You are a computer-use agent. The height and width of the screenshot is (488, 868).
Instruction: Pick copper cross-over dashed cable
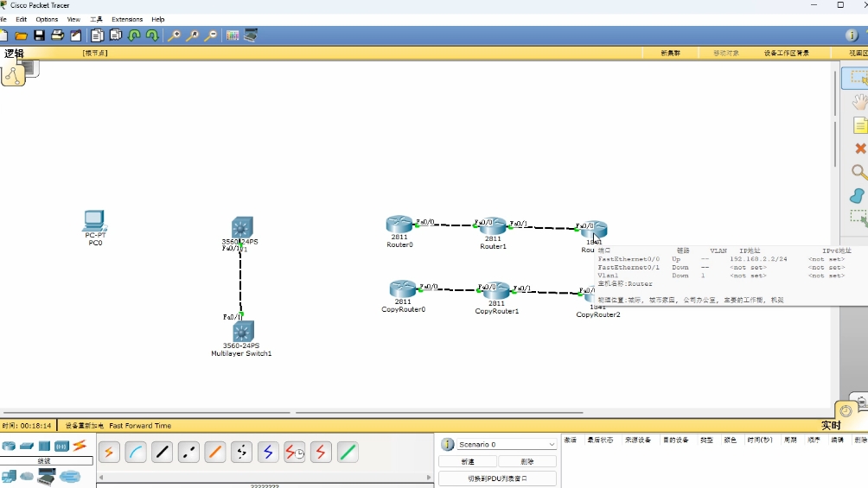coord(188,453)
